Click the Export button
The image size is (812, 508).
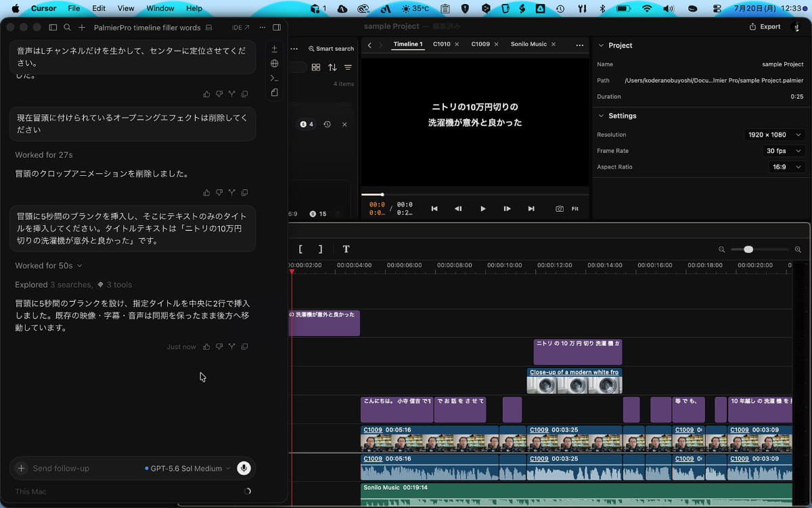[765, 26]
